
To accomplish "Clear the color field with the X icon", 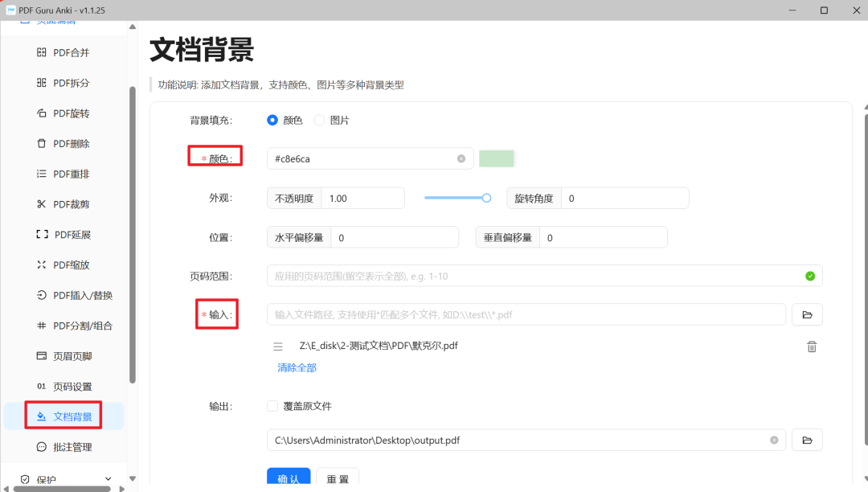I will pyautogui.click(x=462, y=158).
